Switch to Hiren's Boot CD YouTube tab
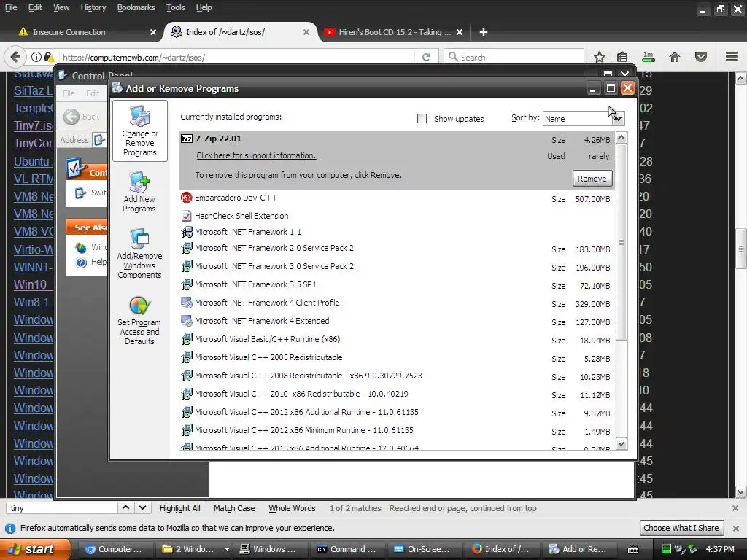The height and width of the screenshot is (560, 747). [393, 32]
